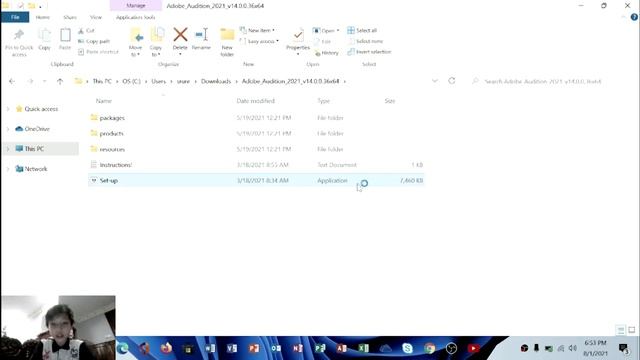Click Select all in the ribbon

pos(362,31)
